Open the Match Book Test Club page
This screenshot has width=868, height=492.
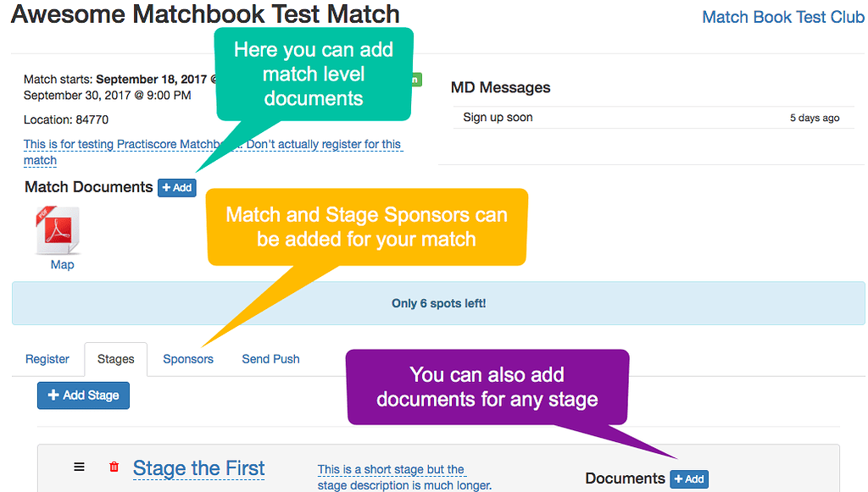point(782,16)
